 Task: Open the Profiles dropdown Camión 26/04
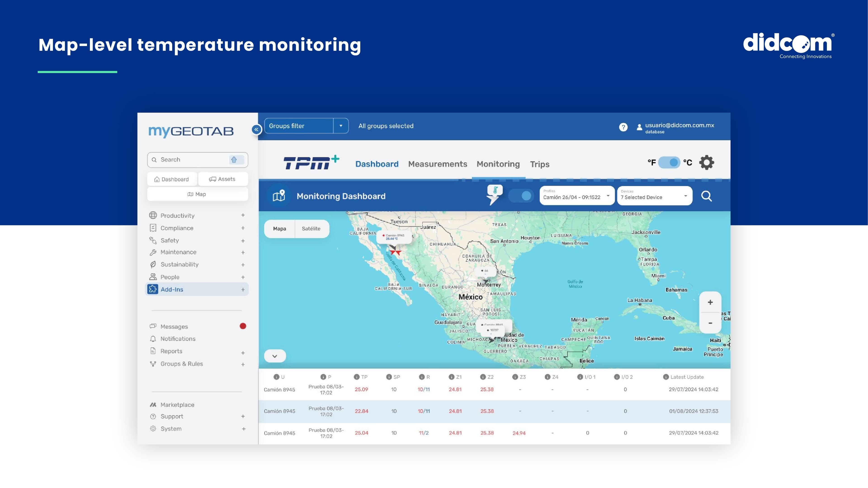(x=577, y=195)
